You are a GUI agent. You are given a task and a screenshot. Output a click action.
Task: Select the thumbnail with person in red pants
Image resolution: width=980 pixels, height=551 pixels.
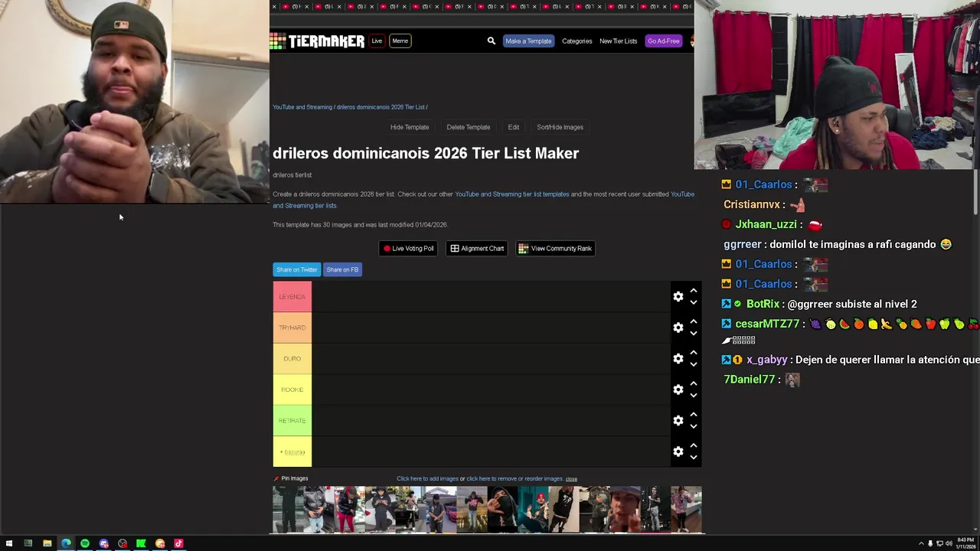349,510
